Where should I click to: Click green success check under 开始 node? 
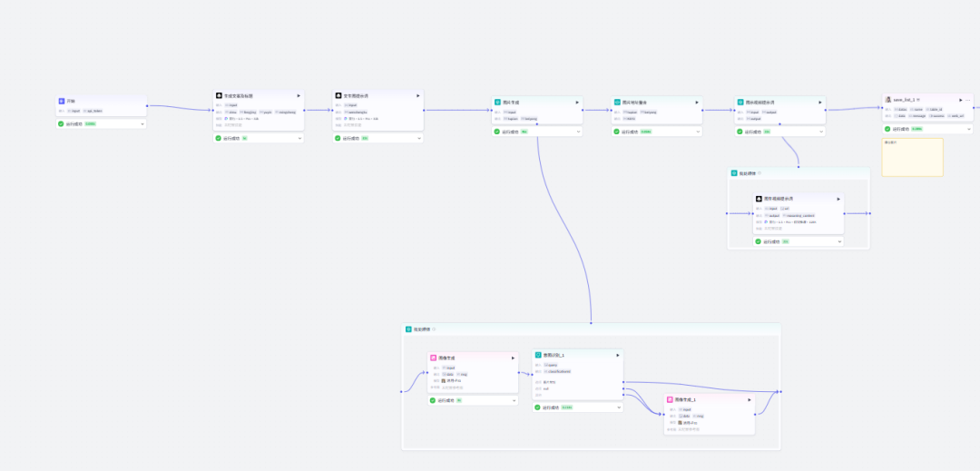[x=62, y=123]
